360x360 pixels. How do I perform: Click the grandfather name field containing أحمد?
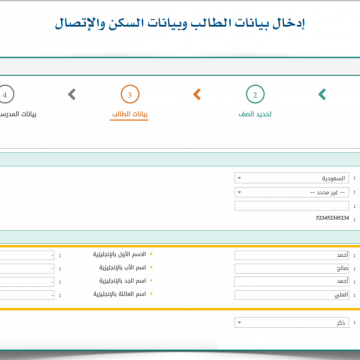coord(292,282)
